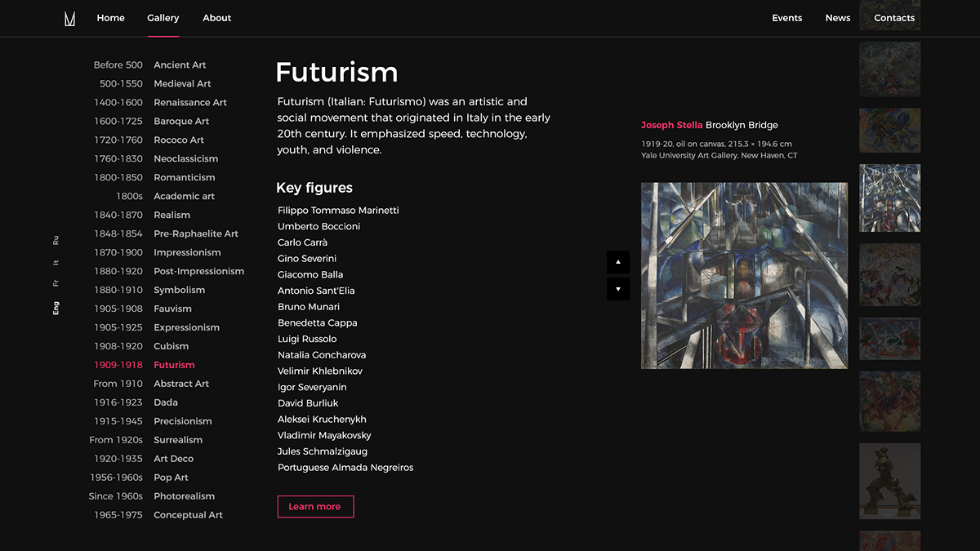This screenshot has height=551, width=980.
Task: Click the Learn more button
Action: click(315, 507)
